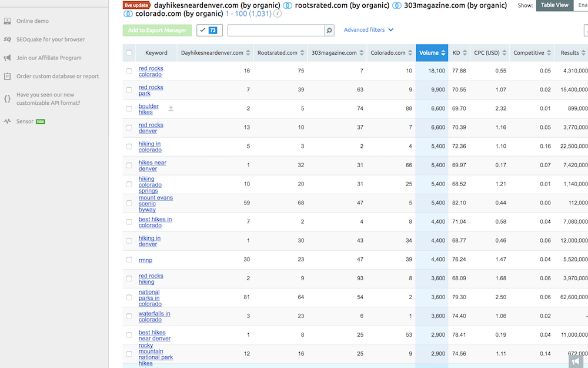Open Join our Affiliate Program
Image resolution: width=588 pixels, height=368 pixels.
(49, 58)
